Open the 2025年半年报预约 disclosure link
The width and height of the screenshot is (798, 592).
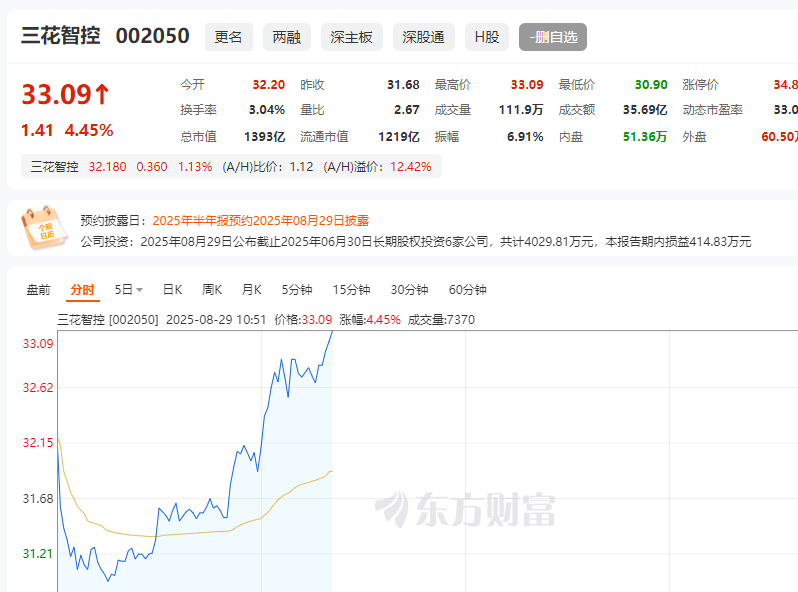(261, 220)
